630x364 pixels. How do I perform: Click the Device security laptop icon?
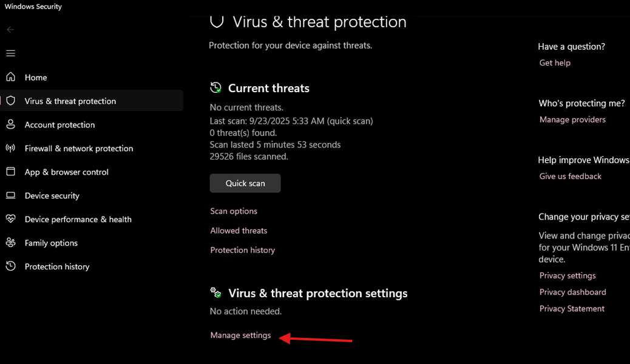click(x=10, y=195)
